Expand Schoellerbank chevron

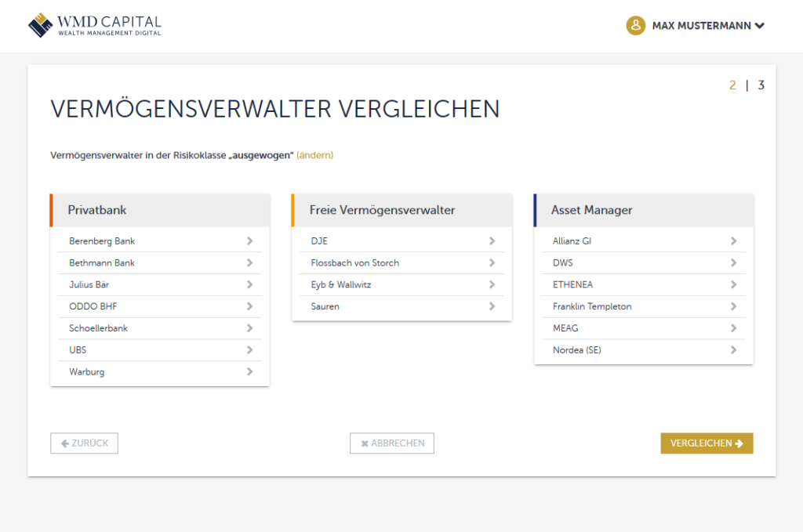249,328
